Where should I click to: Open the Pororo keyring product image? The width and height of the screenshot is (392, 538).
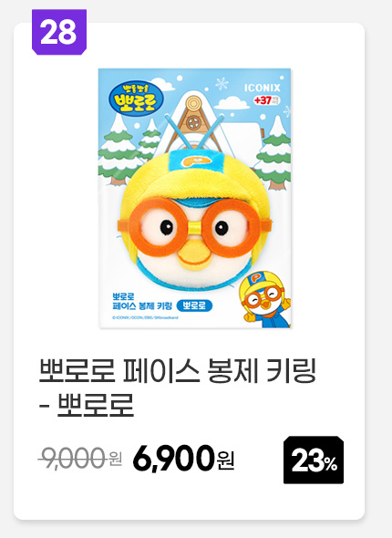pyautogui.click(x=194, y=198)
